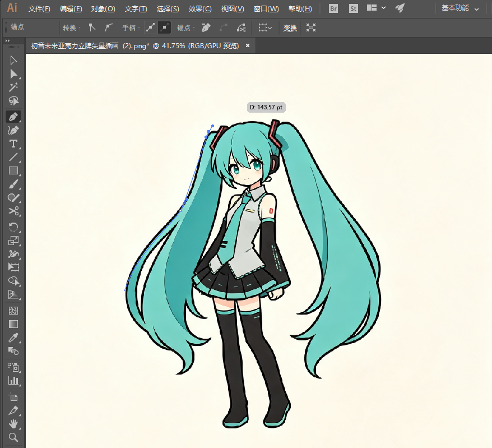
Task: Click cut path at anchor points icon
Action: tap(241, 27)
